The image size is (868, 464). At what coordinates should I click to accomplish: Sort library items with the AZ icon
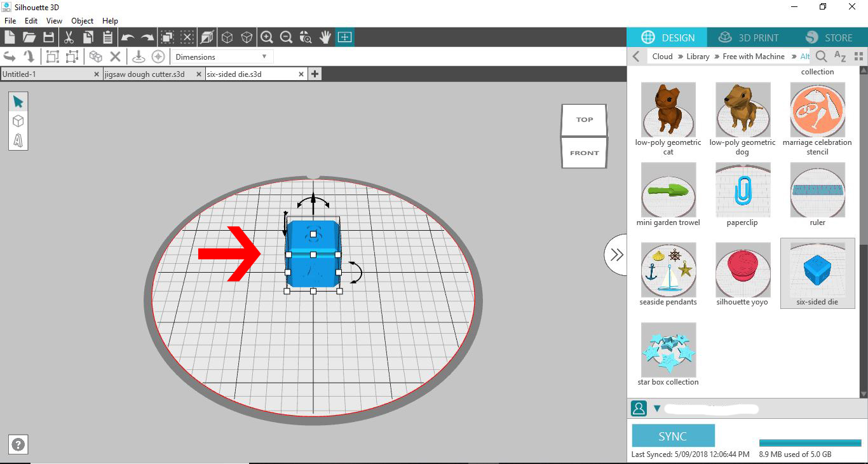pyautogui.click(x=840, y=57)
